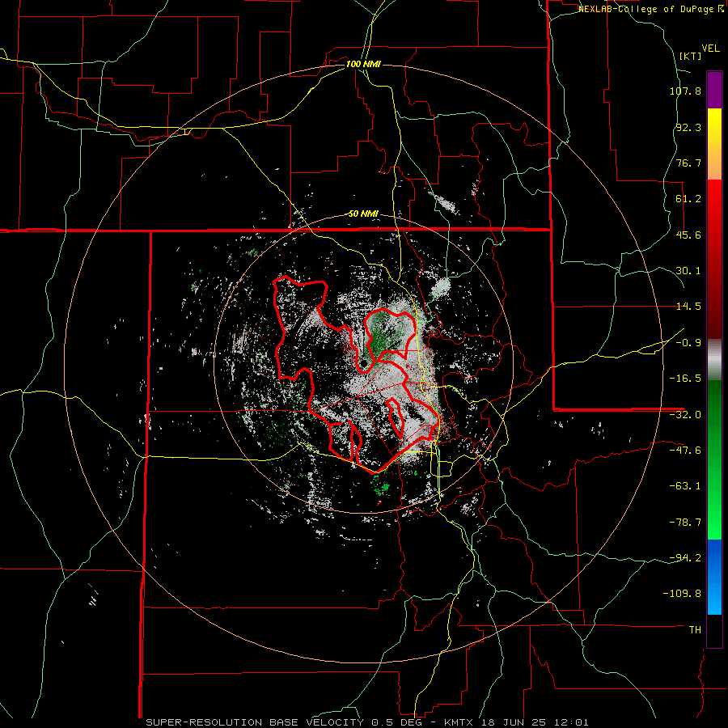This screenshot has height=728, width=728.
Task: Click the blue segment of velocity color bar
Action: [714, 577]
